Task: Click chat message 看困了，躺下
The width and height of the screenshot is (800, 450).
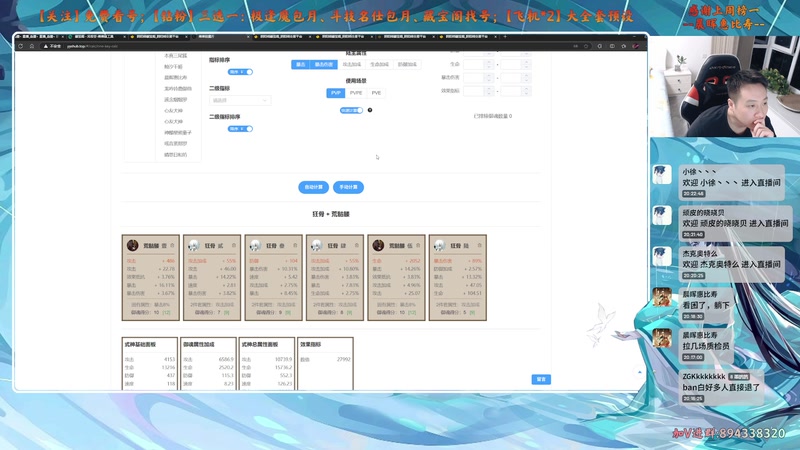Action: point(707,305)
